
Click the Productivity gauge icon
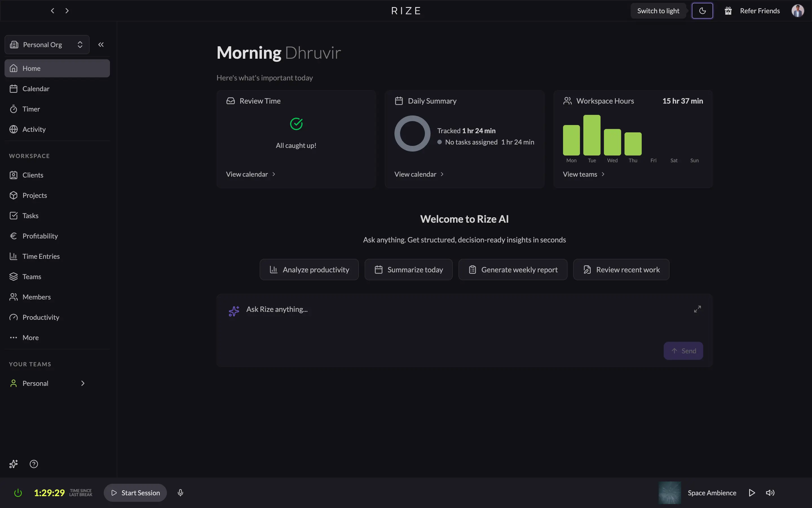(x=14, y=317)
